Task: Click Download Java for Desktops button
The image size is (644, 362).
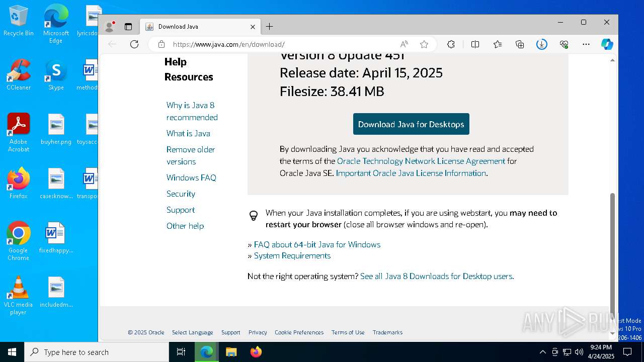Action: click(411, 124)
